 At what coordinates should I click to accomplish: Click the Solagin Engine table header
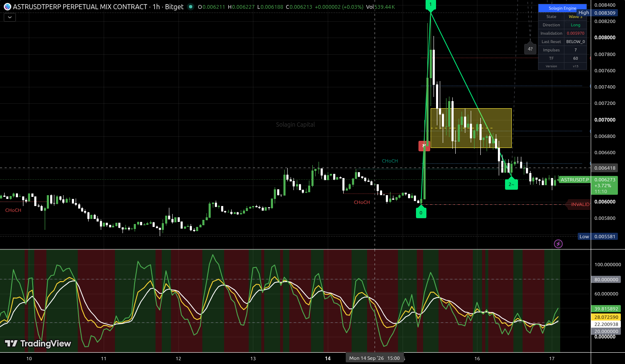562,8
